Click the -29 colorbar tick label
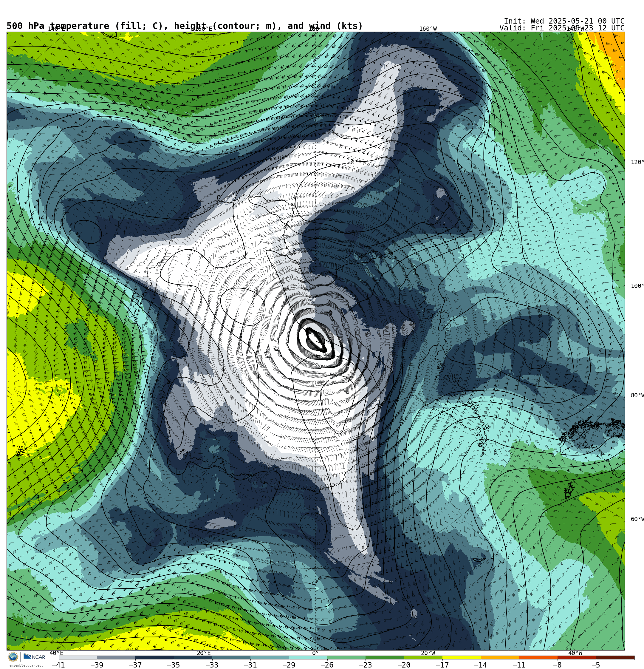 click(x=289, y=665)
